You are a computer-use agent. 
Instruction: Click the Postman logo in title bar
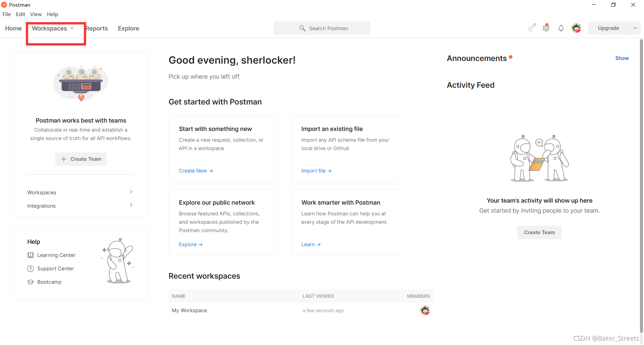[4, 5]
